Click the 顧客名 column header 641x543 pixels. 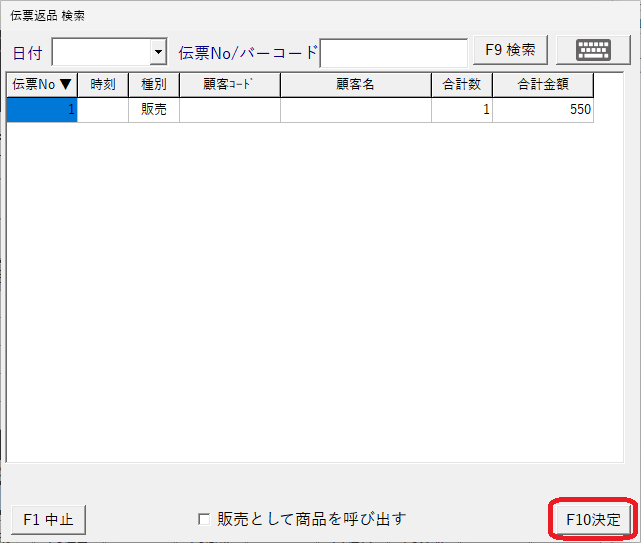tap(356, 85)
